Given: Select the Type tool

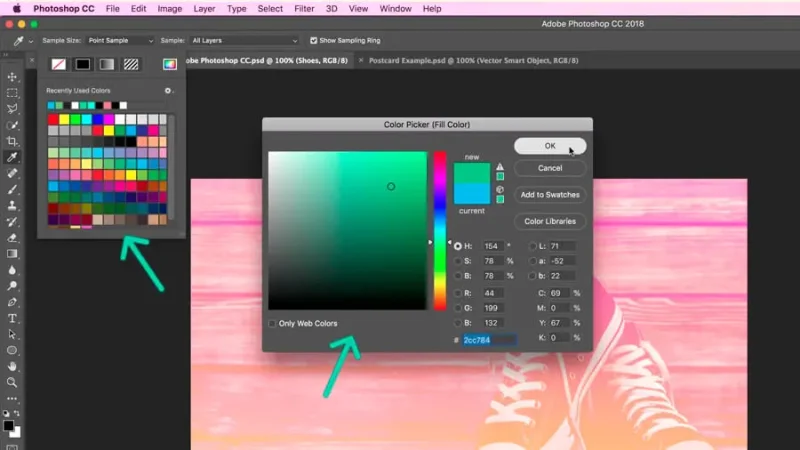Looking at the screenshot, I should (12, 318).
